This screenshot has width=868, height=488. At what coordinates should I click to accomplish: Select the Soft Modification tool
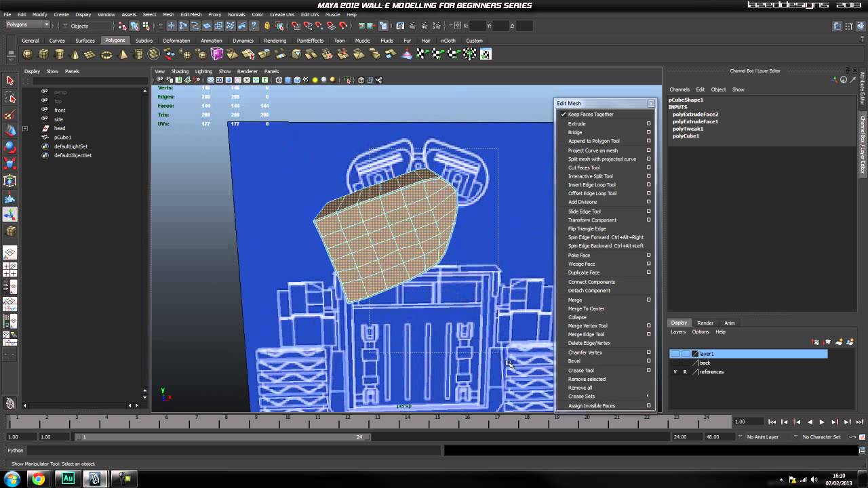point(10,198)
